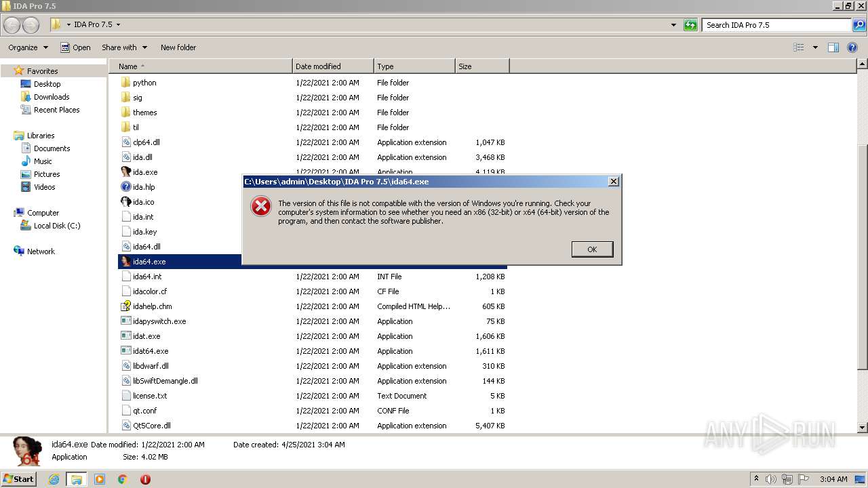Open Windows Media Player from taskbar
Viewport: 868px width, 488px height.
point(100,479)
